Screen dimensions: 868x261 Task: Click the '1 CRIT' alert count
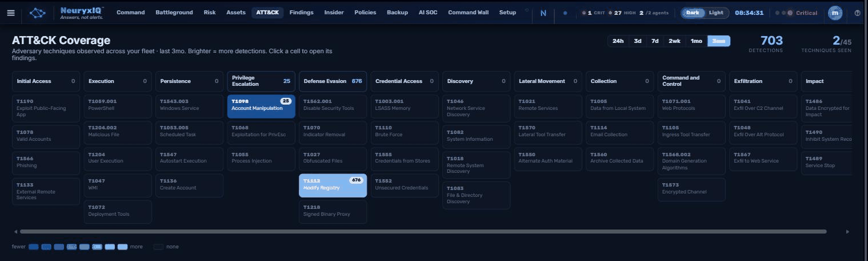tap(593, 13)
